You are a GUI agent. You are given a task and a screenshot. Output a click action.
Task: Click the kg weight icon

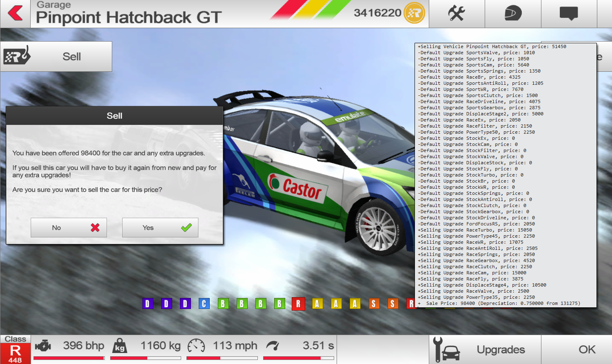tap(120, 346)
